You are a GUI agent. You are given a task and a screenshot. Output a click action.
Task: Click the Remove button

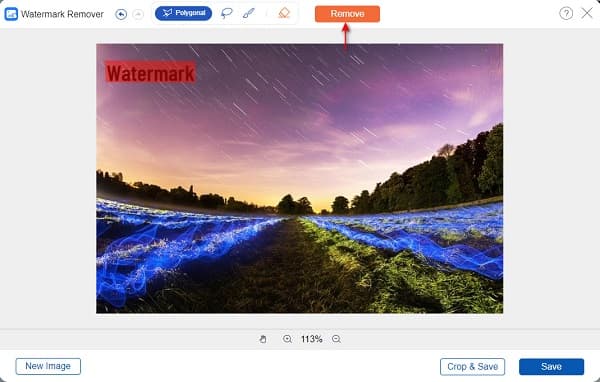tap(347, 14)
